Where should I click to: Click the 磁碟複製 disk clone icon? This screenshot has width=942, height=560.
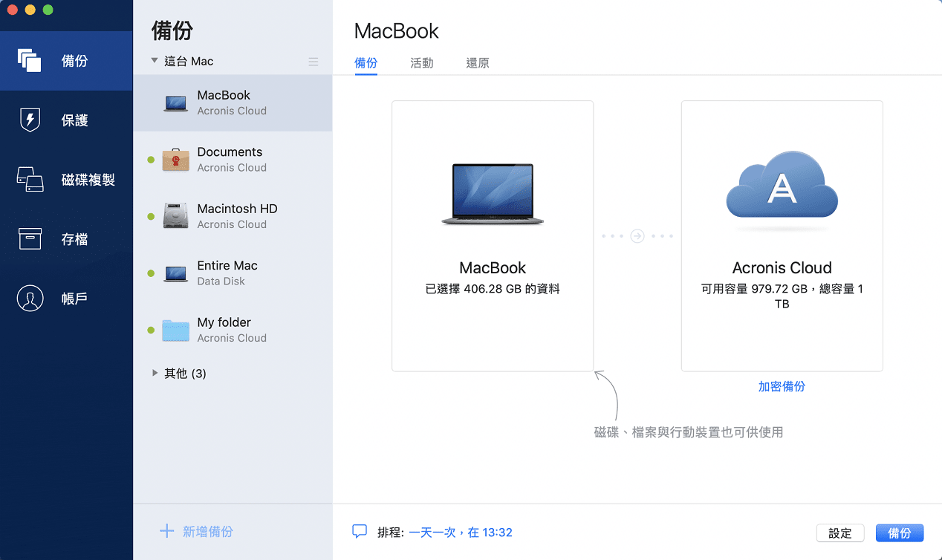point(30,179)
